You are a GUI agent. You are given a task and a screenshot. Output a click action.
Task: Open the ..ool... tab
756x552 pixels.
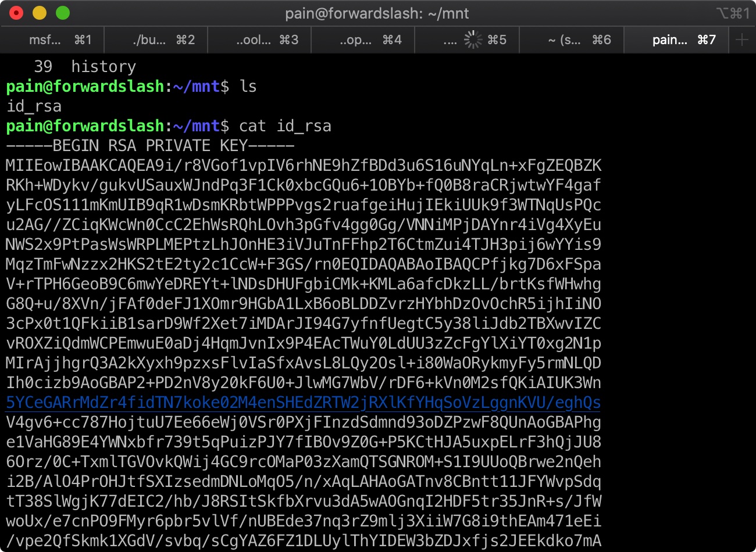259,40
